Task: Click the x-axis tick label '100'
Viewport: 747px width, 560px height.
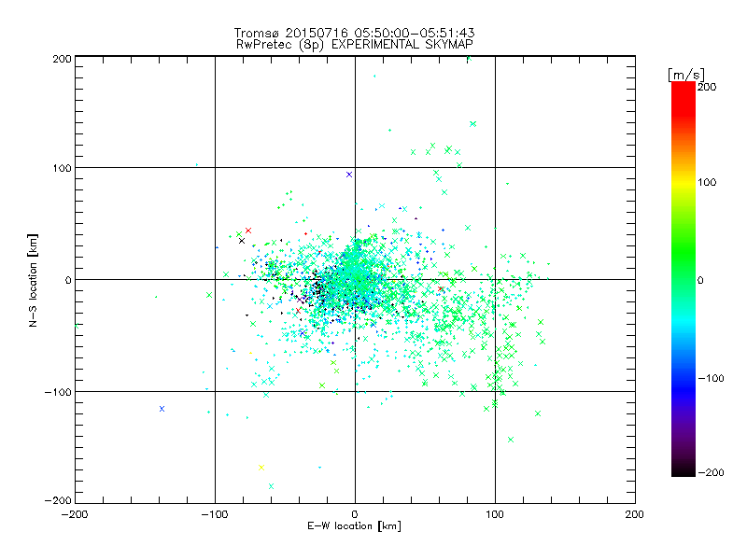Action: 495,514
